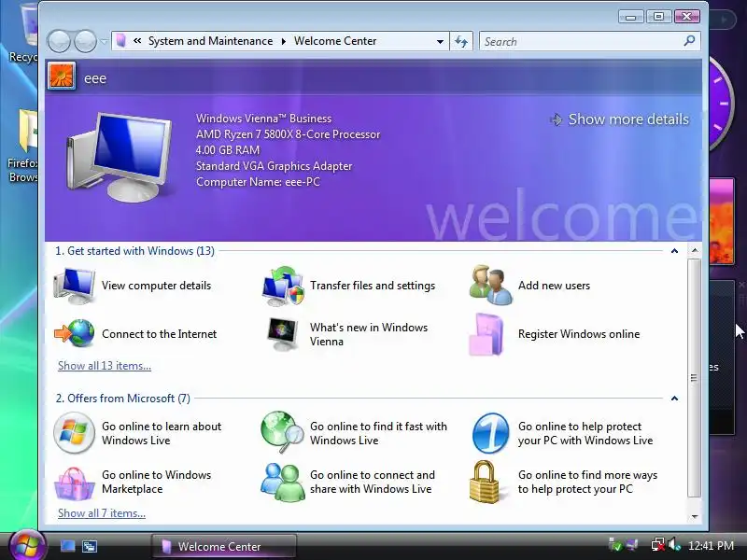Open What's new in Windows Vienna icon
The width and height of the screenshot is (747, 560).
coord(283,334)
